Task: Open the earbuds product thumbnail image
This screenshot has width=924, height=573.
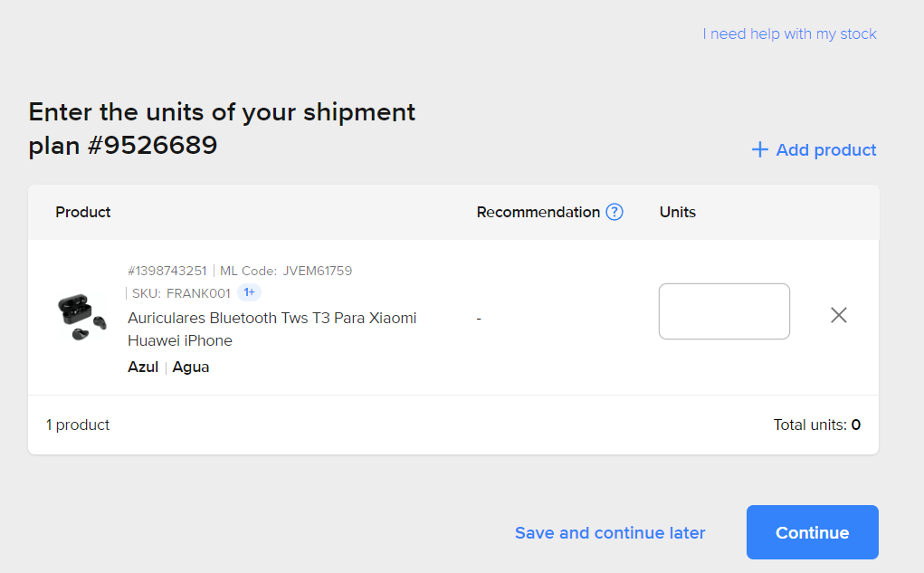Action: [81, 317]
